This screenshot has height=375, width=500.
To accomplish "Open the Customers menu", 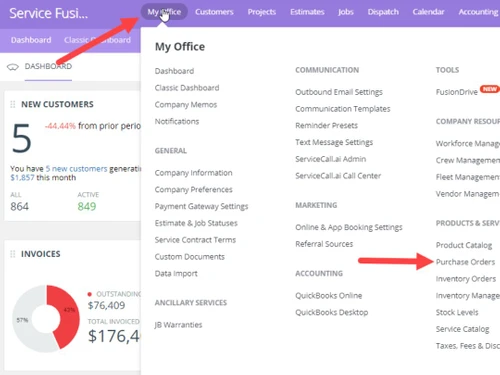I will 214,12.
